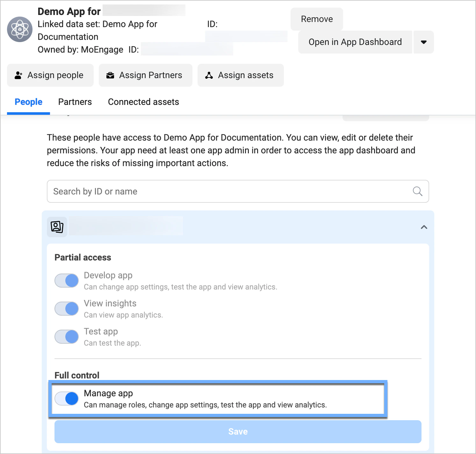Save the permission changes
The width and height of the screenshot is (476, 454).
click(238, 431)
